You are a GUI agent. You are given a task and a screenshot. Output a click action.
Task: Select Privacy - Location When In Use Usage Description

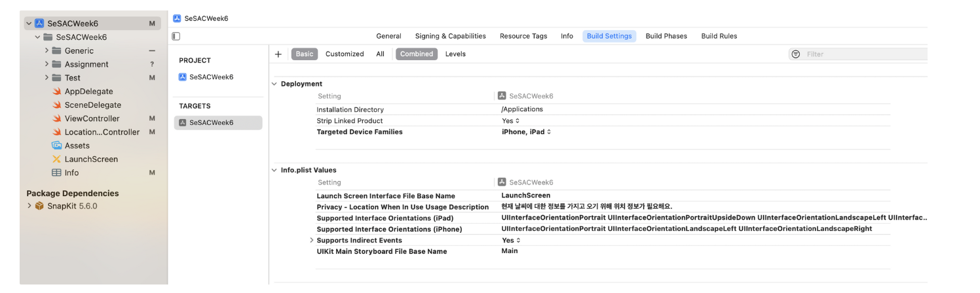(x=402, y=207)
